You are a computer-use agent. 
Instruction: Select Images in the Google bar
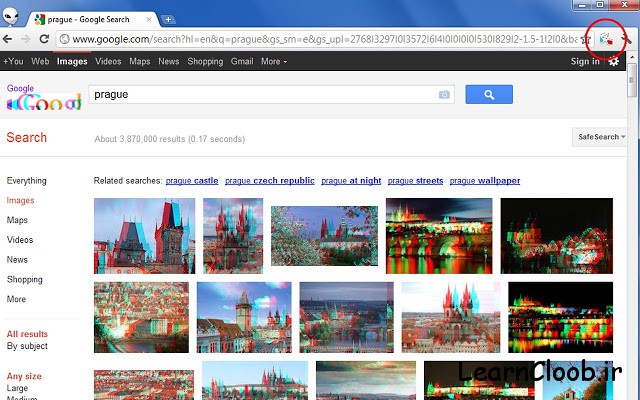pyautogui.click(x=72, y=61)
